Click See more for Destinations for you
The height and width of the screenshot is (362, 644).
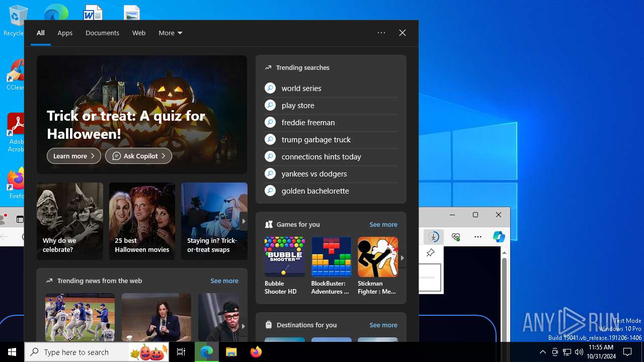click(383, 325)
